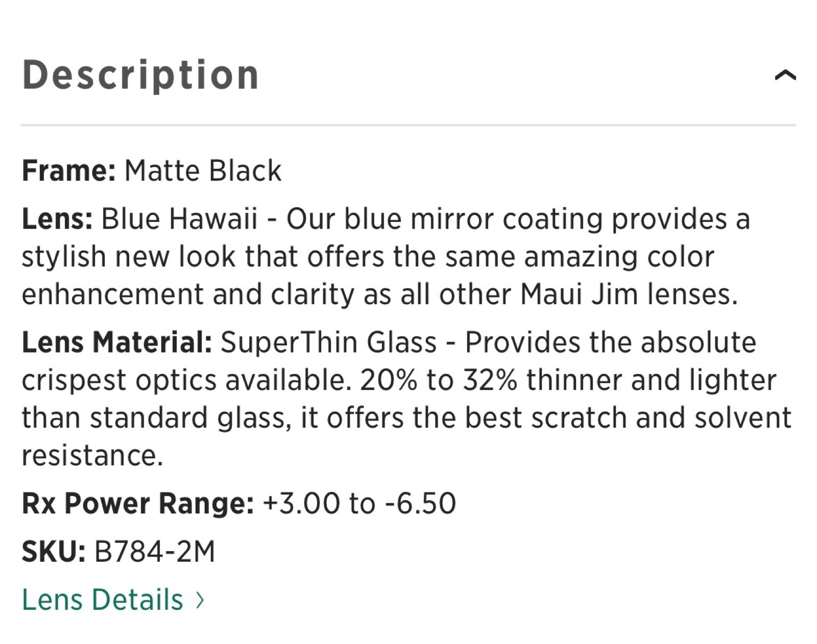Select the Frame: label
The height and width of the screenshot is (644, 817).
[x=69, y=170]
